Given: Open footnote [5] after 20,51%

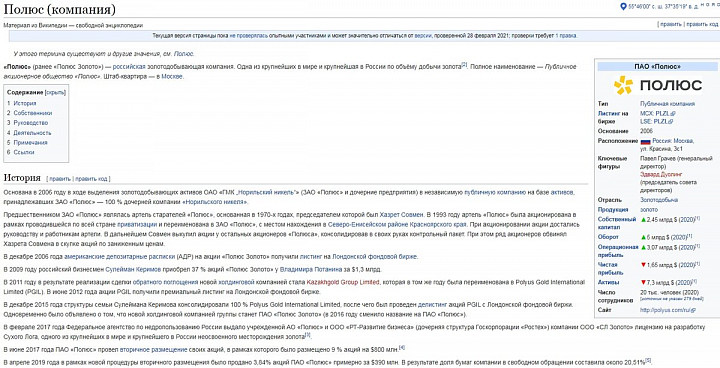Looking at the screenshot, I should tap(648, 360).
